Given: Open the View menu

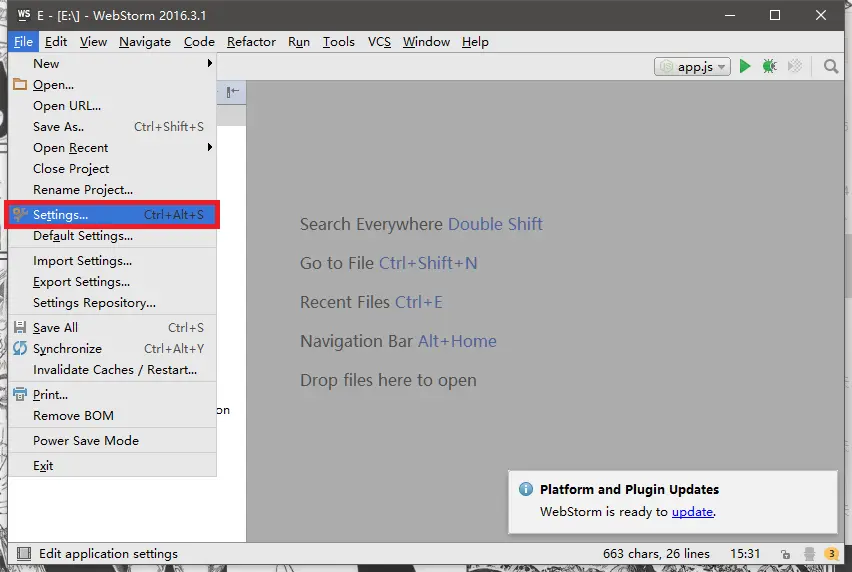Looking at the screenshot, I should (93, 42).
